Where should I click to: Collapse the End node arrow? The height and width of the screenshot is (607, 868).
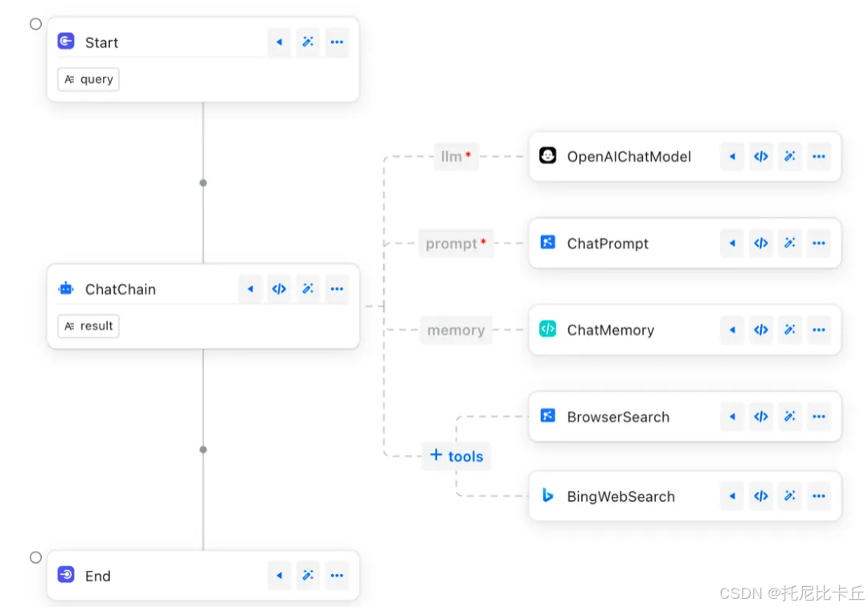(279, 576)
